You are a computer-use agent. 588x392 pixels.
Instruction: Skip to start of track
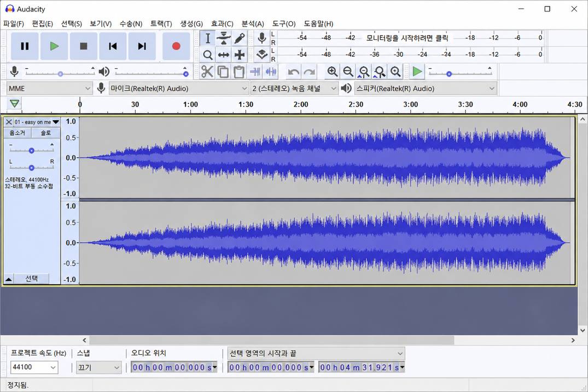(x=113, y=46)
